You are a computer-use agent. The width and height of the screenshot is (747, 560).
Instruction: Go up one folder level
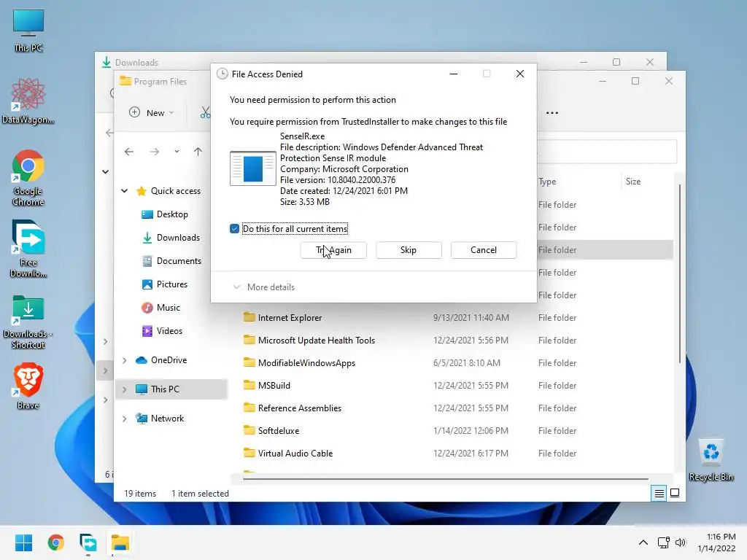tap(198, 152)
